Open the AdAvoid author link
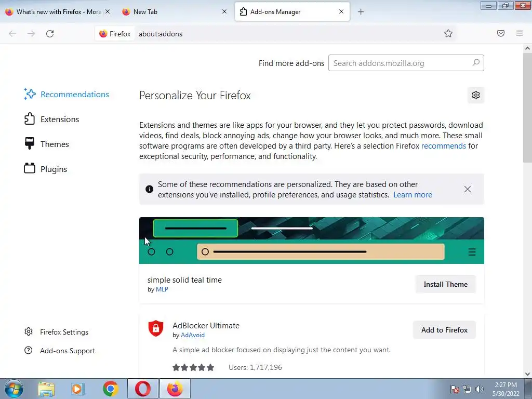Screen dimensions: 532x399 click(192, 335)
